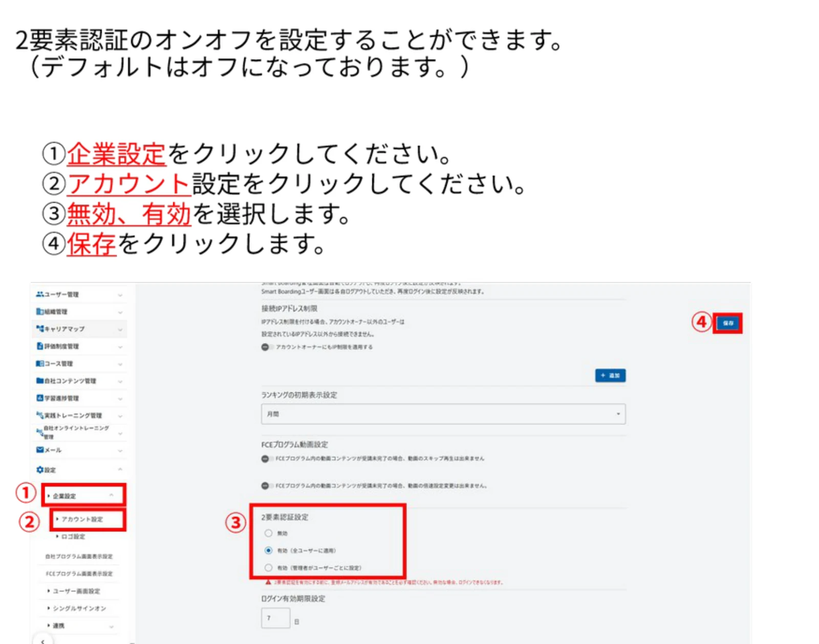Click the + 追加 button
Viewport: 819px width, 644px height.
[x=610, y=375]
